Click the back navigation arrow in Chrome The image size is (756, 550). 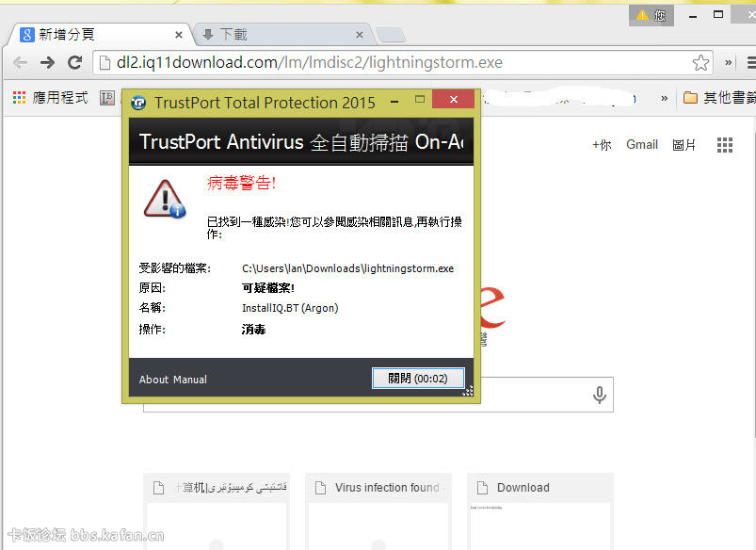pos(20,63)
